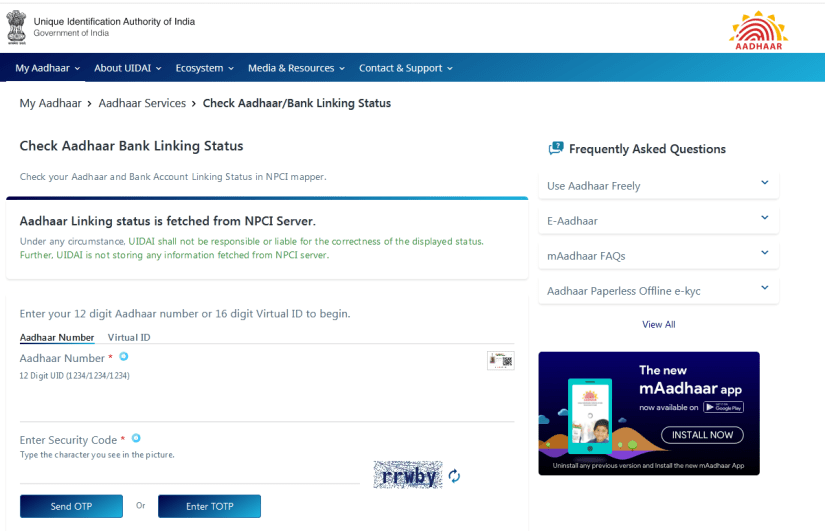Open the Contact & Support menu

[406, 68]
